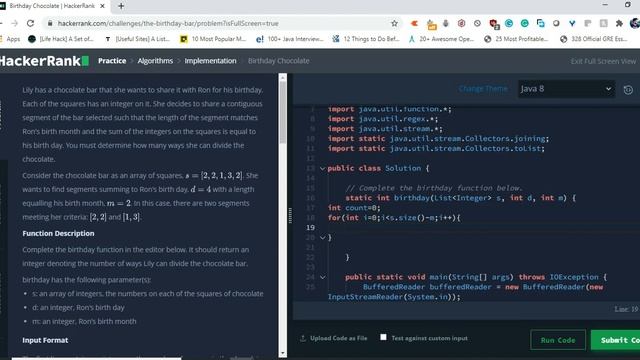Collapse the fold arrow at line 20
Image resolution: width=640 pixels, height=360 pixels.
point(322,237)
